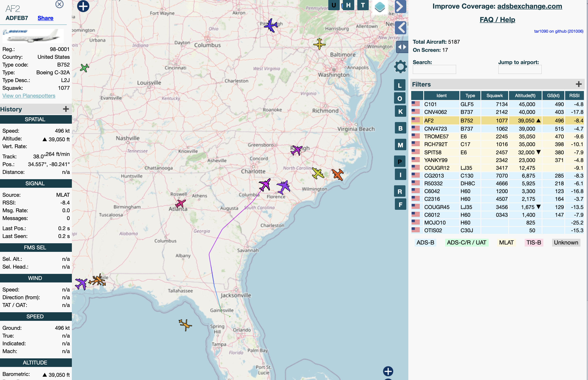This screenshot has width=588, height=380.
Task: Click the Boeing aircraft thumbnail photo
Action: (x=33, y=36)
